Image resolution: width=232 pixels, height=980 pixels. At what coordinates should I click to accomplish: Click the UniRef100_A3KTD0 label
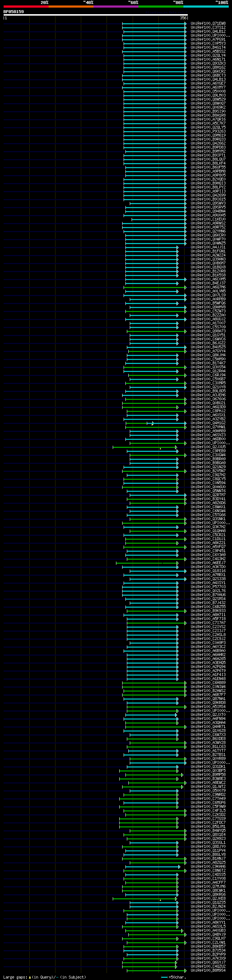(x=208, y=567)
